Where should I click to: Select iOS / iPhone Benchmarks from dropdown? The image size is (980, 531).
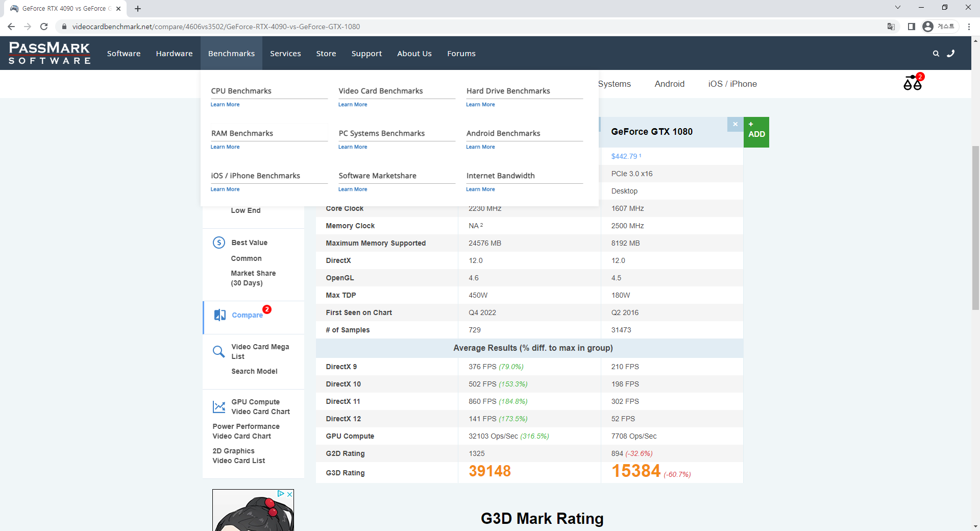pos(256,176)
